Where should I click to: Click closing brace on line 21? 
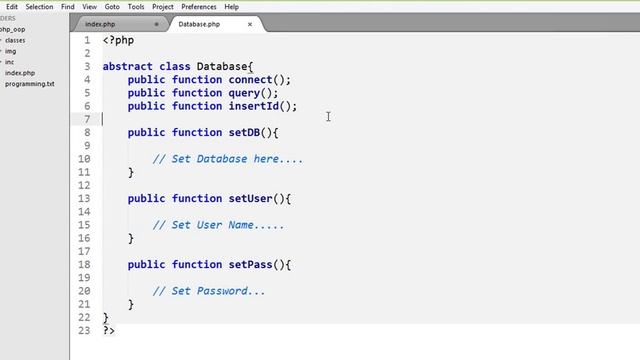tap(131, 304)
